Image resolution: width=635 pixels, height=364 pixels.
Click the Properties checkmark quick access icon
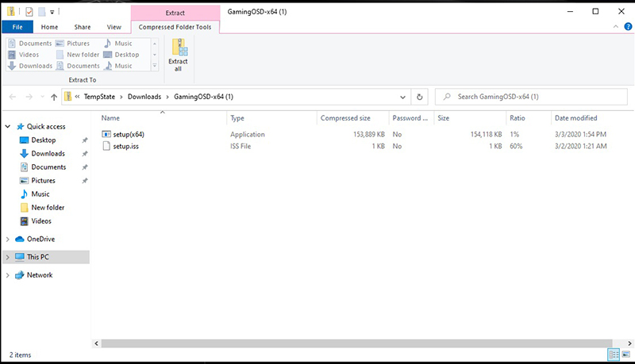(29, 12)
